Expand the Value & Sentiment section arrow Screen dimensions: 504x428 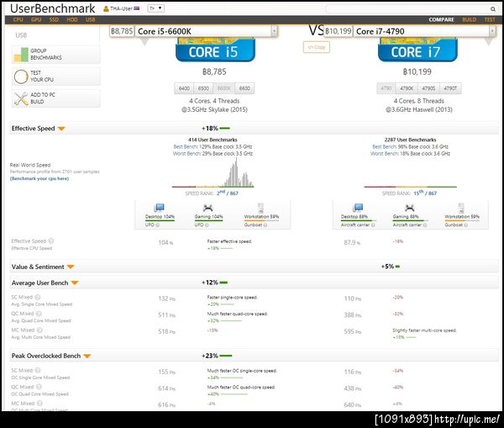[x=71, y=267]
